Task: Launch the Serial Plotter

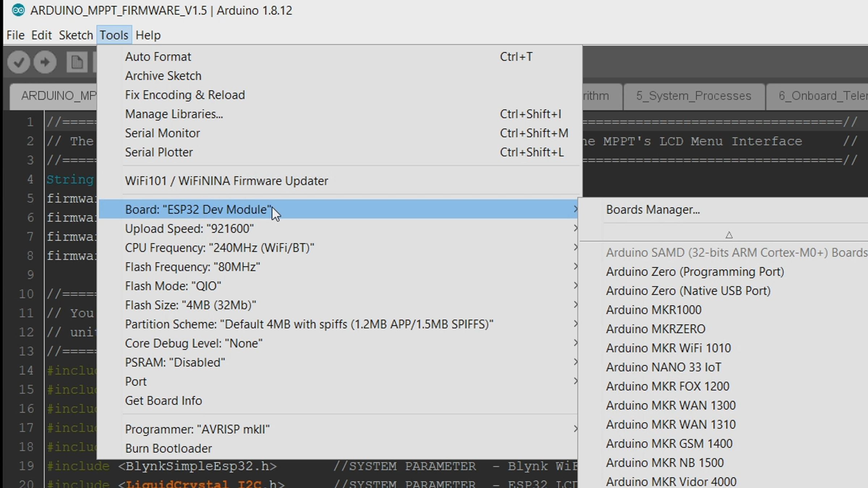Action: [x=340, y=153]
